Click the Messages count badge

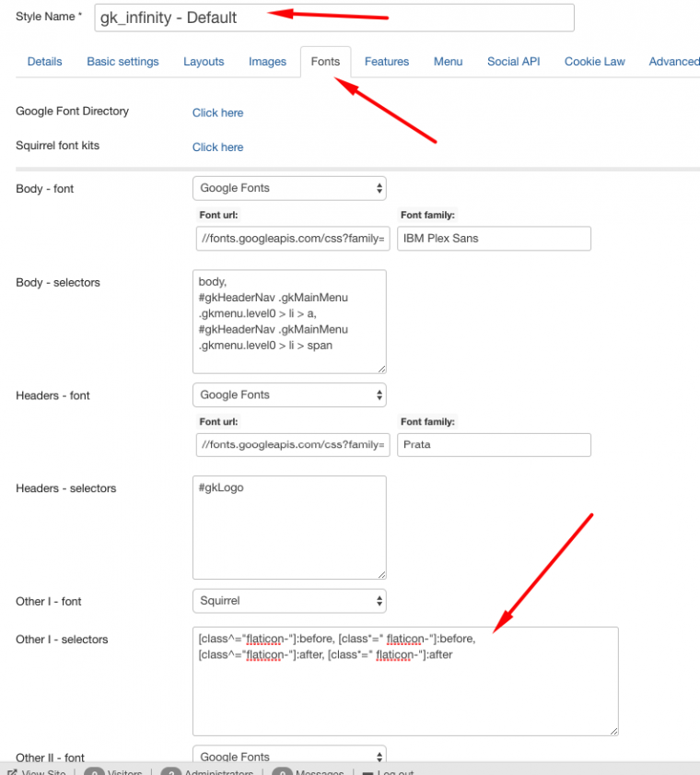point(283,772)
